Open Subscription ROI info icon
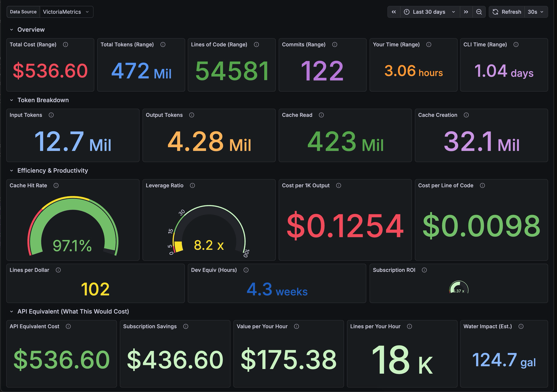The image size is (557, 392). click(424, 270)
